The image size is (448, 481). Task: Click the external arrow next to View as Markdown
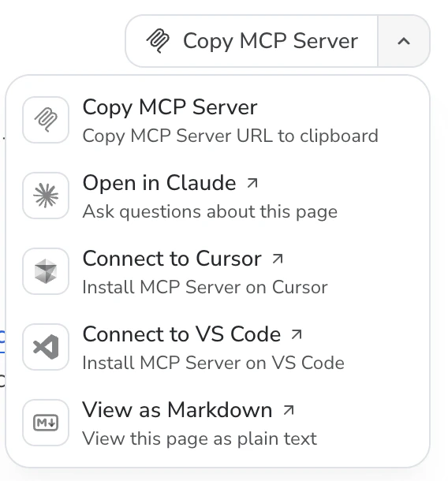click(289, 410)
